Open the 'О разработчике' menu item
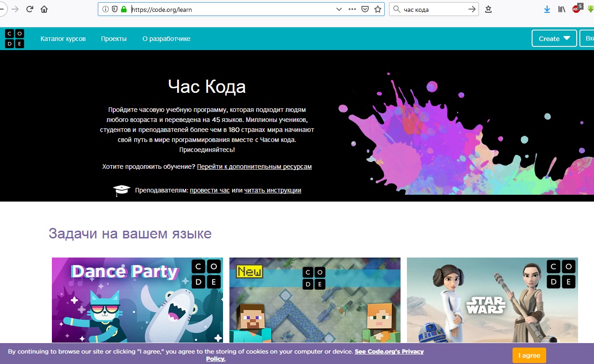 coord(166,39)
